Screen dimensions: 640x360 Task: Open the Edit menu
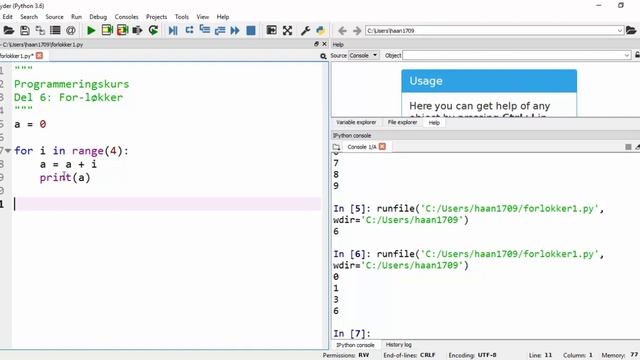tap(8, 17)
